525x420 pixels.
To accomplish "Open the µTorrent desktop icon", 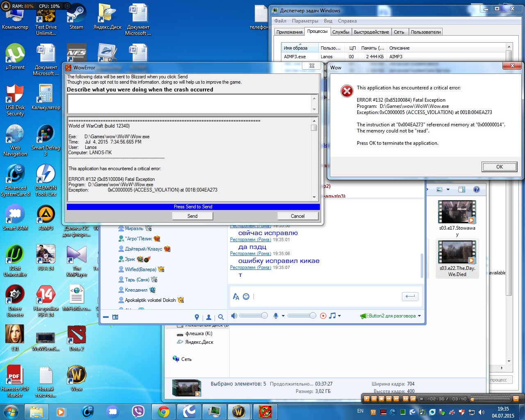I will 15,57.
